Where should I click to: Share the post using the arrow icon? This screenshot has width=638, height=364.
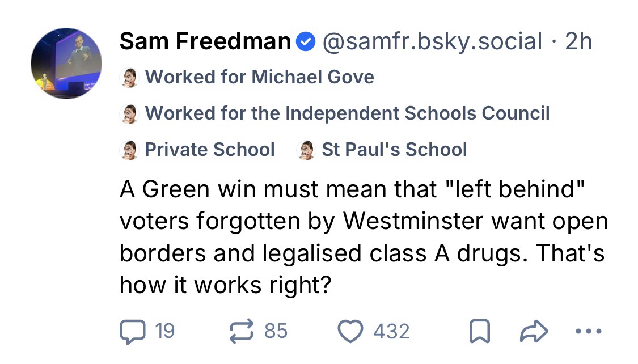tap(534, 332)
